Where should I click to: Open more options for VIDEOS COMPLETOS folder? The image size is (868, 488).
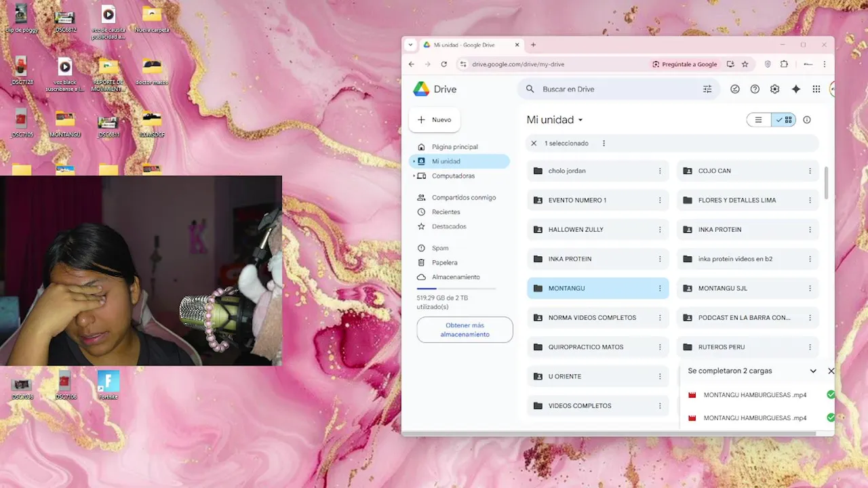pos(660,406)
